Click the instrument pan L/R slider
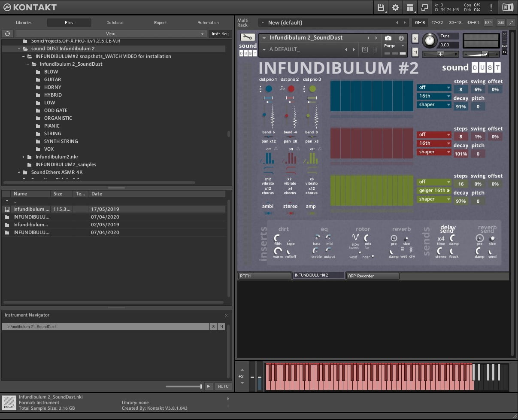 440,54
